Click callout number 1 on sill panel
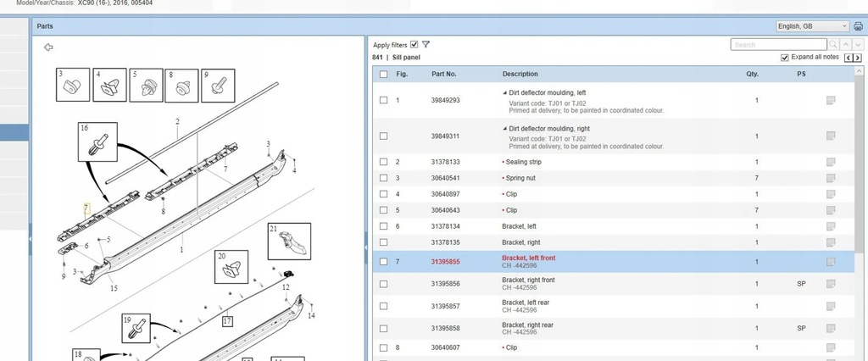The height and width of the screenshot is (361, 868). (x=181, y=250)
